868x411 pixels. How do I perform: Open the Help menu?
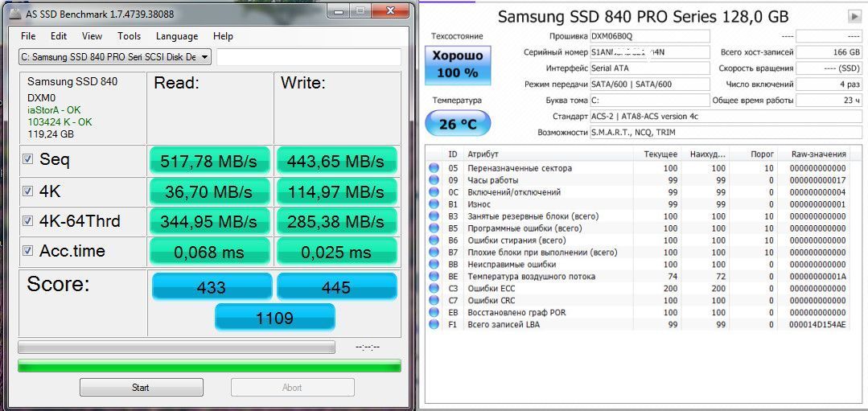pyautogui.click(x=223, y=36)
